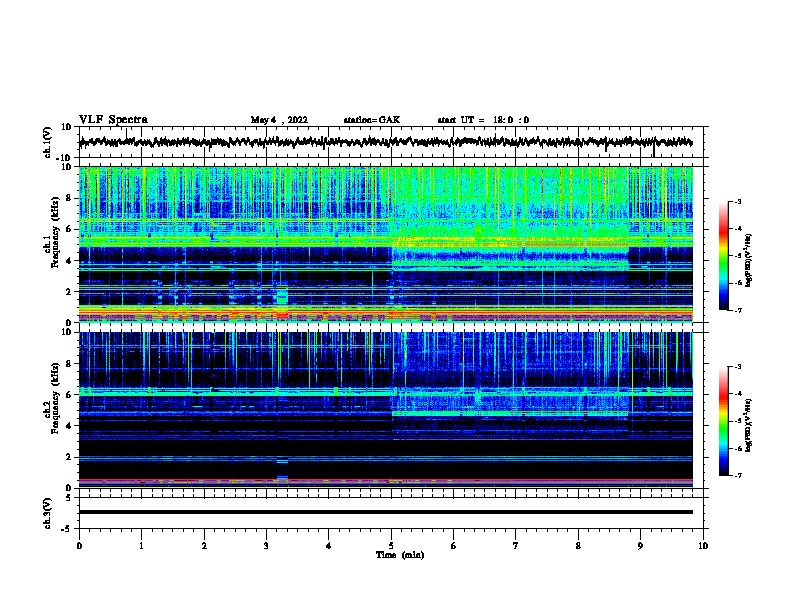Click the bright burst near 3.2 min in ch.1 spectrogram
Viewport: 792px width, 612px height.
pos(282,303)
